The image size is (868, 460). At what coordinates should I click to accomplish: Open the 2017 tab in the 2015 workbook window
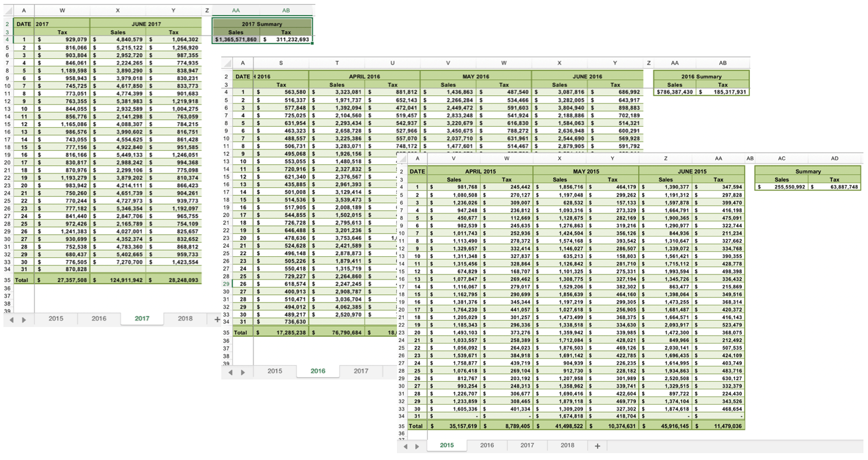527,445
